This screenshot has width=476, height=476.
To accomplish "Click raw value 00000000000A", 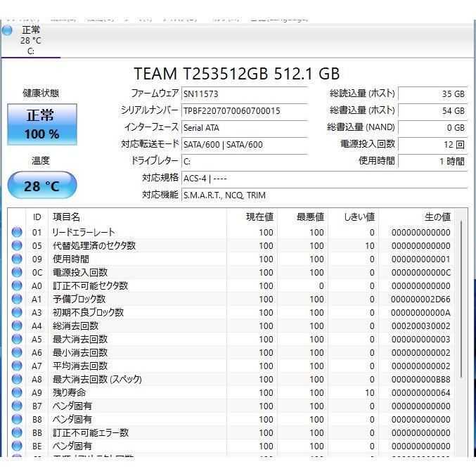I will 420,313.
